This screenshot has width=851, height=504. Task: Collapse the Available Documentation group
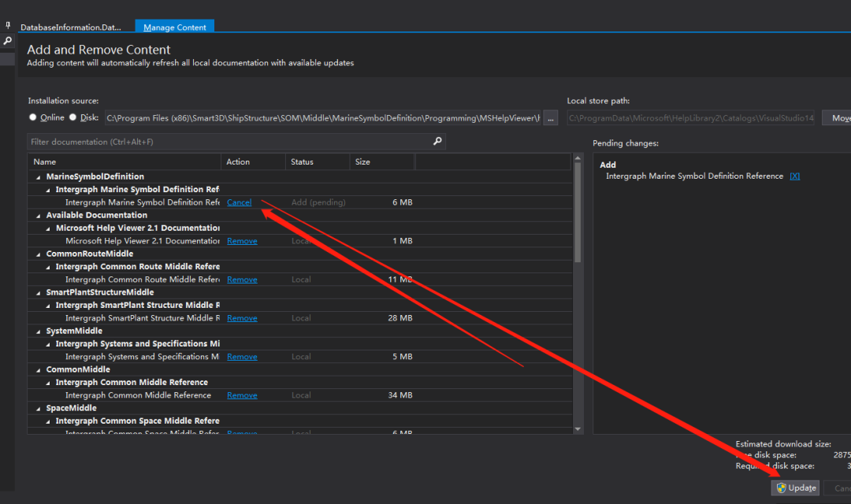38,215
